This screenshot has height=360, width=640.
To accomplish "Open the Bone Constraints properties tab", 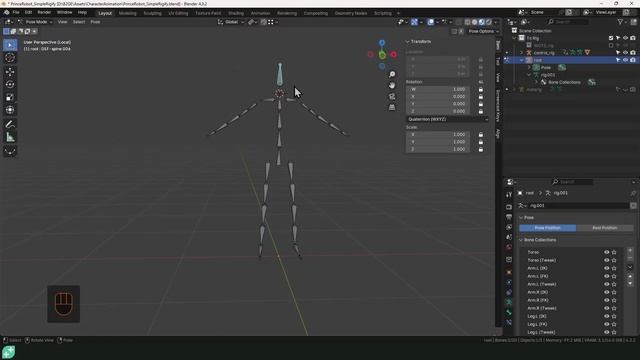I will point(509,322).
